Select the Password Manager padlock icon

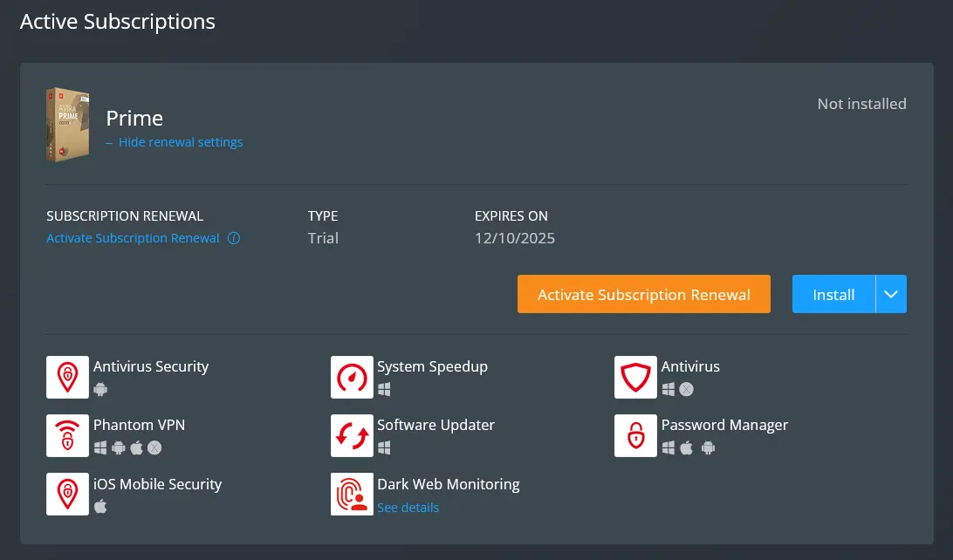coord(635,435)
